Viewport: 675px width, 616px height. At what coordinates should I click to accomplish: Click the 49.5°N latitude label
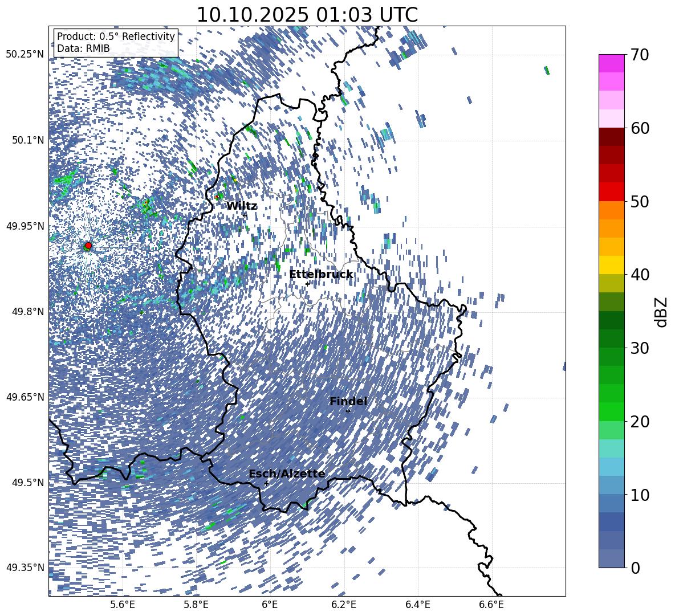[x=27, y=483]
